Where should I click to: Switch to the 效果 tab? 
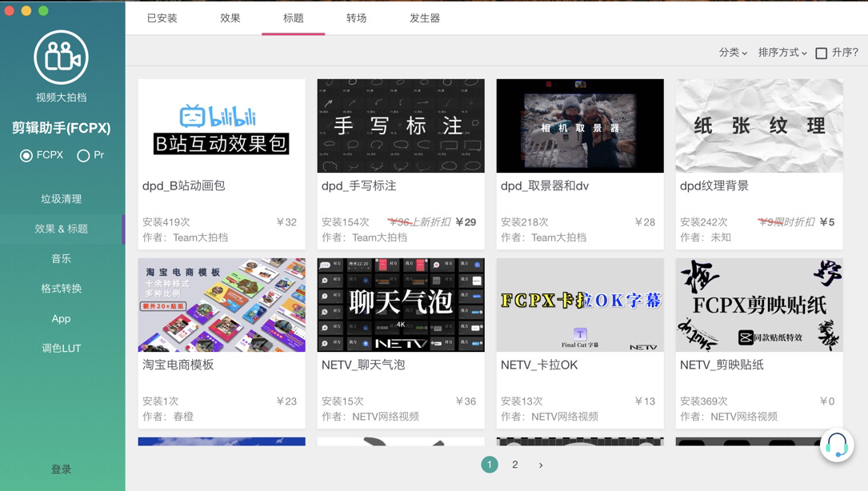pyautogui.click(x=230, y=18)
